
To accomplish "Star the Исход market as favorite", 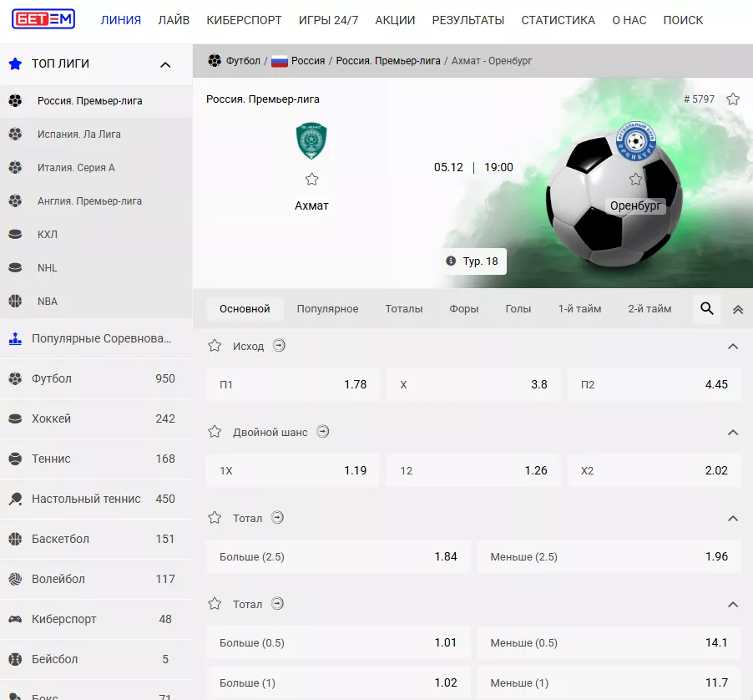I will pos(215,346).
